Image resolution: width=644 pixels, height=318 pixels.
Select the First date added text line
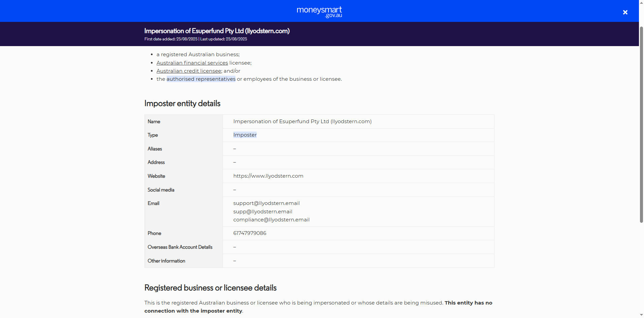click(196, 39)
